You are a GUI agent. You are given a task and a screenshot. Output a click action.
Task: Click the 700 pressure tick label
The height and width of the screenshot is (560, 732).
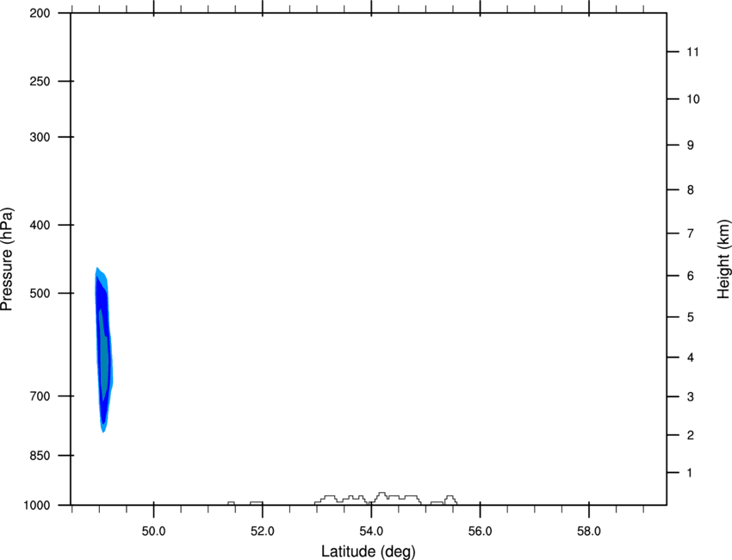[40, 396]
